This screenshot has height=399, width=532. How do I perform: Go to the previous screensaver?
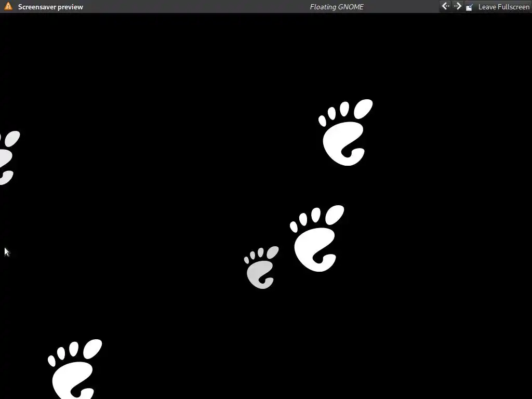(x=445, y=6)
